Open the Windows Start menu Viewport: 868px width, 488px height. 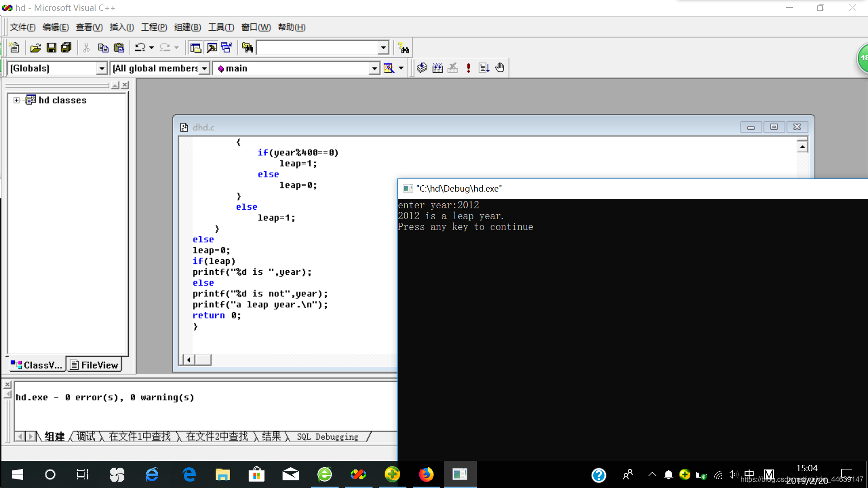tap(17, 474)
